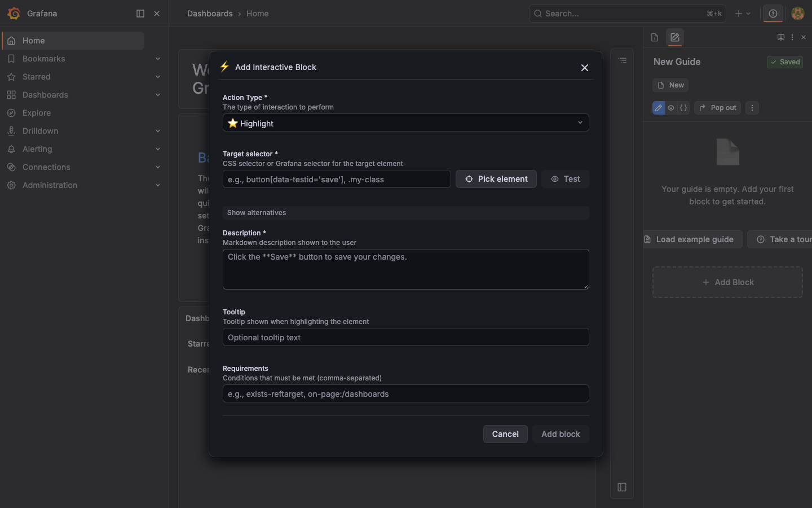Close the guide side panel
The height and width of the screenshot is (508, 812).
[x=804, y=37]
